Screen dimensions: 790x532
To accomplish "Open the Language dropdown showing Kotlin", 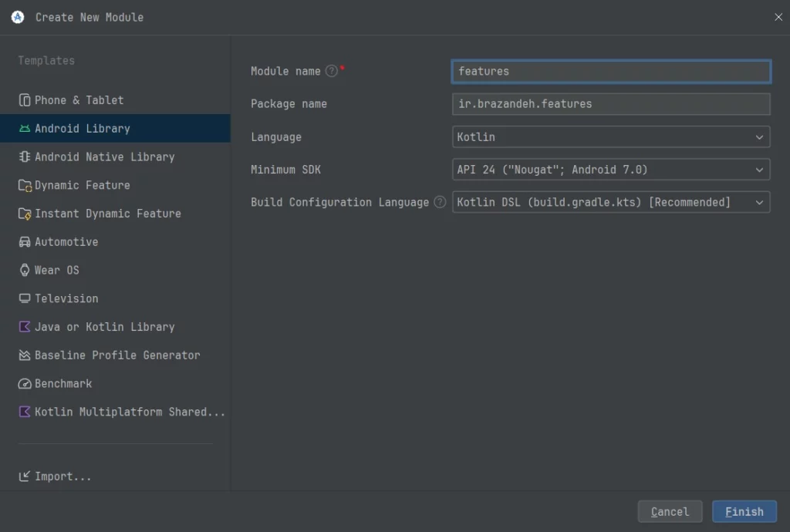I will 610,137.
